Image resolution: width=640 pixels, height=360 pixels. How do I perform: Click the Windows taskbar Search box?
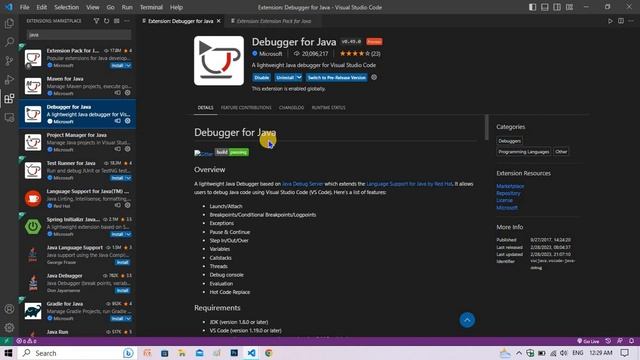pyautogui.click(x=78, y=353)
